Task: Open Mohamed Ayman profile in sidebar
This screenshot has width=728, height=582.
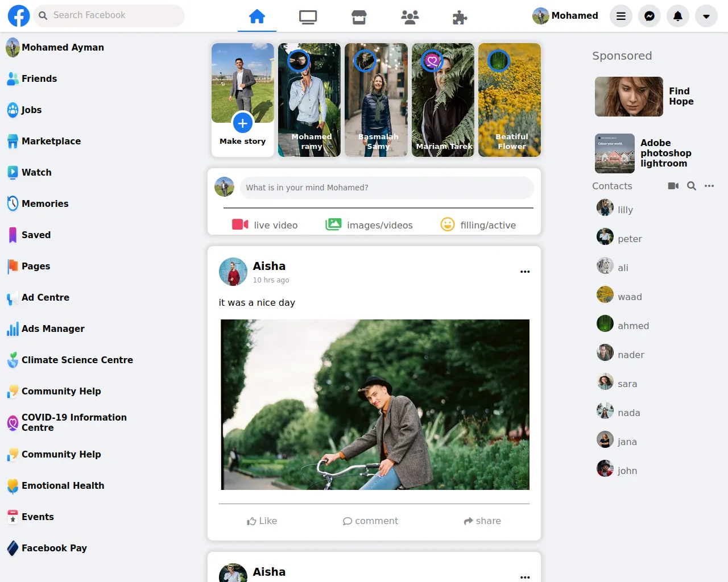Action: click(x=55, y=48)
